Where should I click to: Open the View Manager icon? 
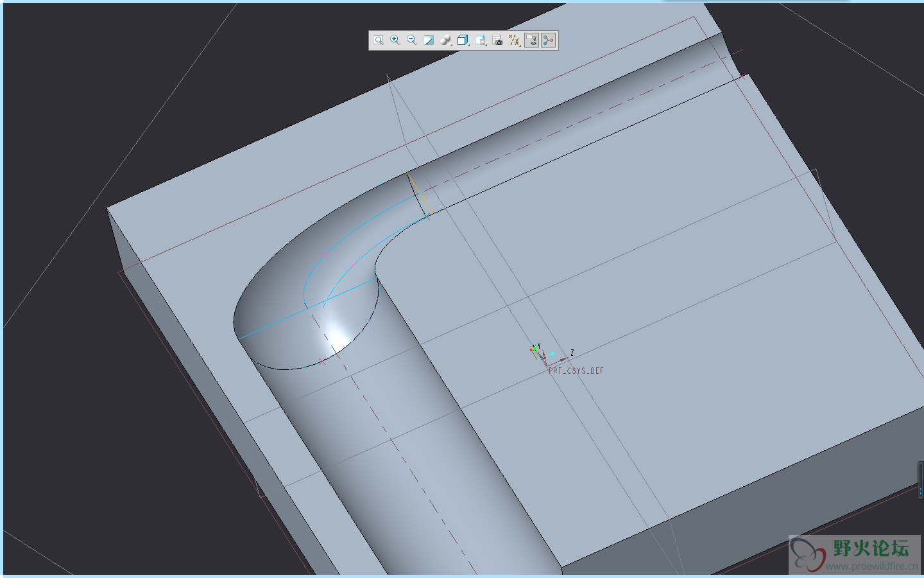click(480, 40)
